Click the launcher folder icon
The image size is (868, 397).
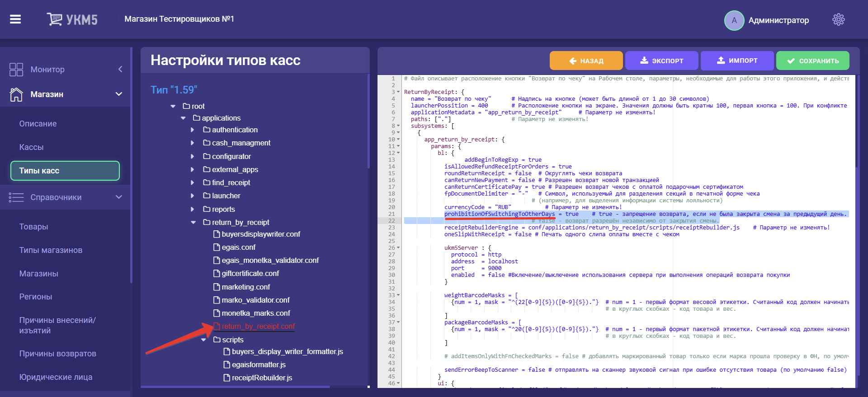coord(207,196)
